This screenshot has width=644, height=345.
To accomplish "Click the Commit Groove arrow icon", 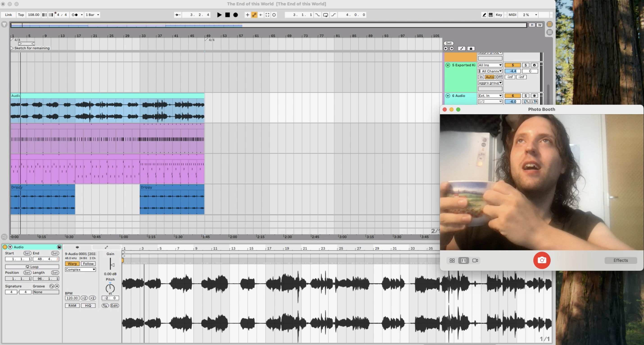I will [x=57, y=286].
